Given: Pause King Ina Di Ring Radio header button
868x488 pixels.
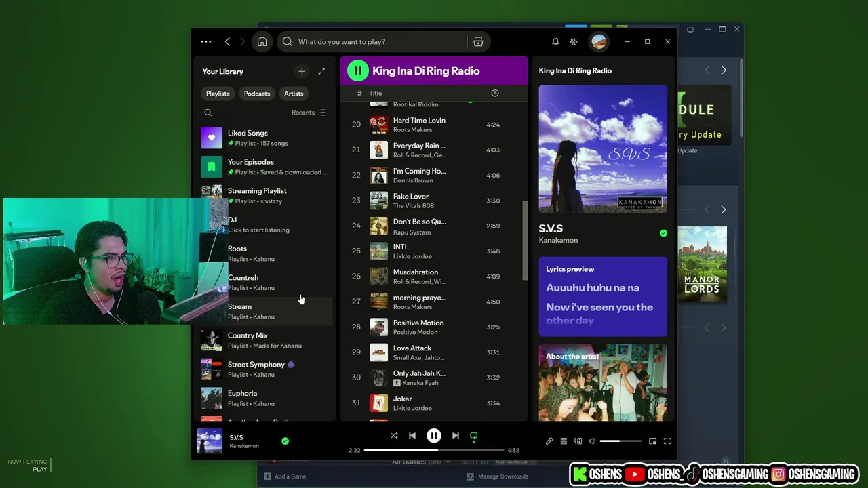Looking at the screenshot, I should 357,70.
